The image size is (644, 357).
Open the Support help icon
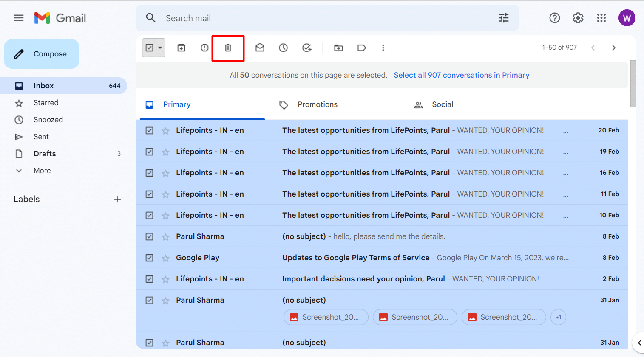[555, 18]
